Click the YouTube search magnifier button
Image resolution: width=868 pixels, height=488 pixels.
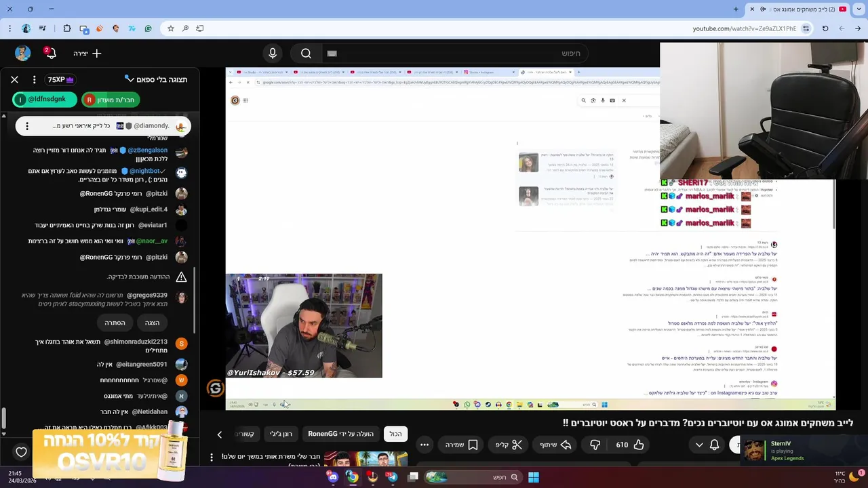306,54
